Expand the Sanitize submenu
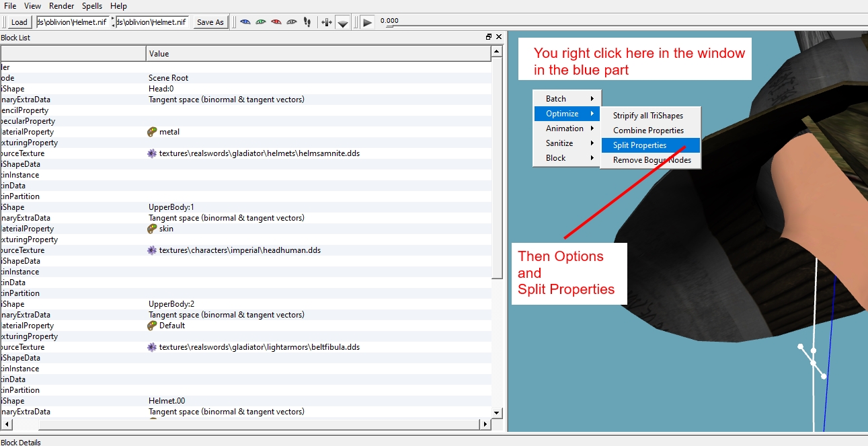The width and height of the screenshot is (868, 446). 567,143
